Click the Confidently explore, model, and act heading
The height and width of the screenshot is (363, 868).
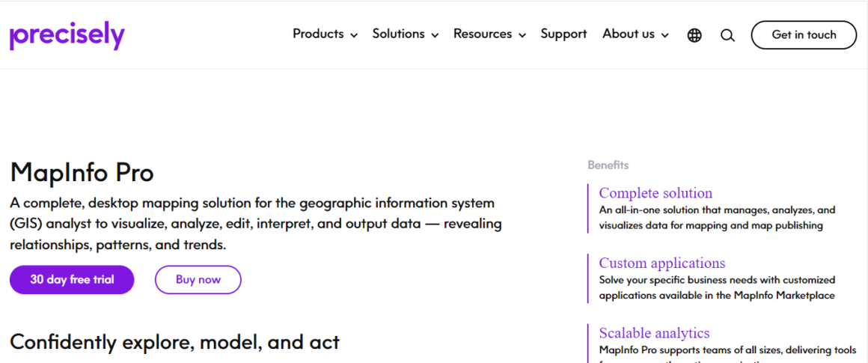click(x=174, y=342)
